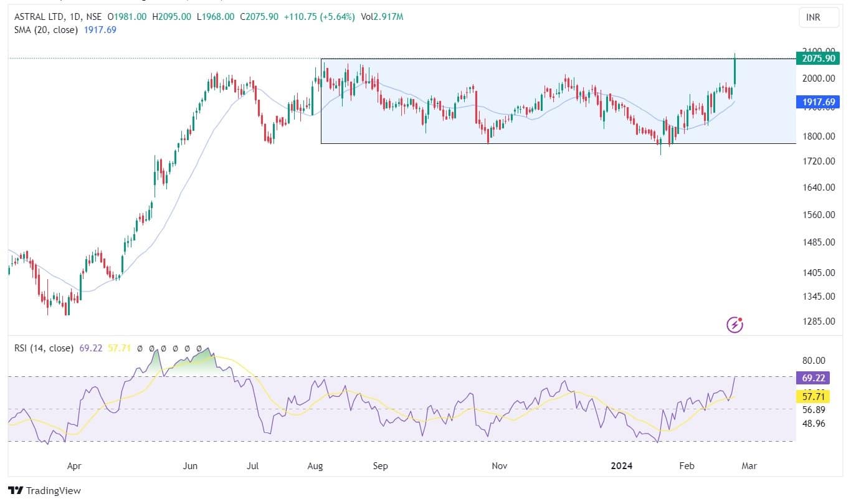
Task: Click the 2024 year label on time axis
Action: [621, 466]
